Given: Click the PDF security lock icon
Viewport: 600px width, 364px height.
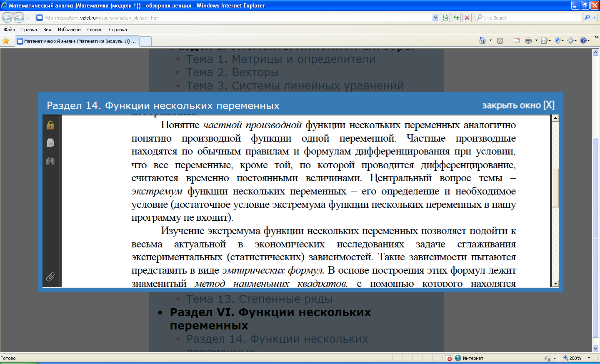Looking at the screenshot, I should (50, 125).
